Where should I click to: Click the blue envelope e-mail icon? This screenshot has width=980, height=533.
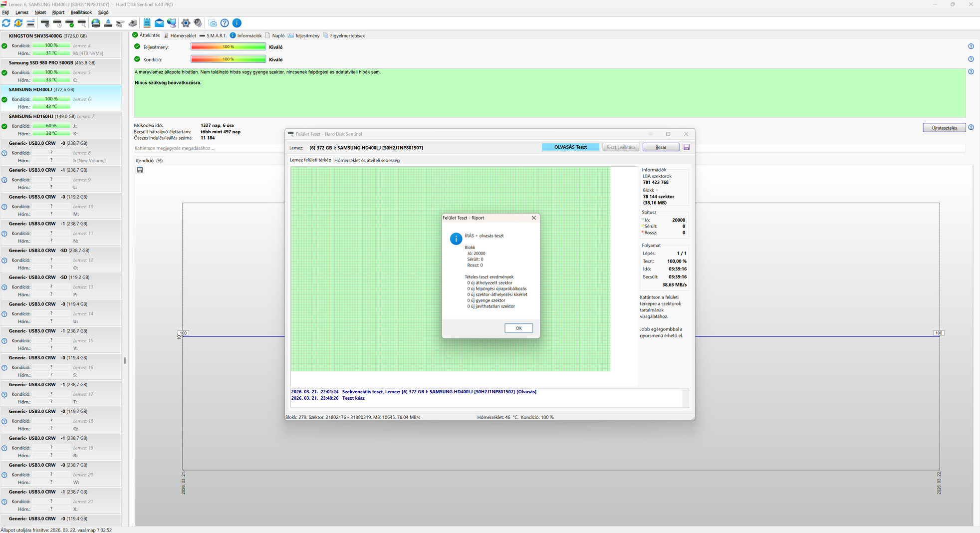(159, 23)
